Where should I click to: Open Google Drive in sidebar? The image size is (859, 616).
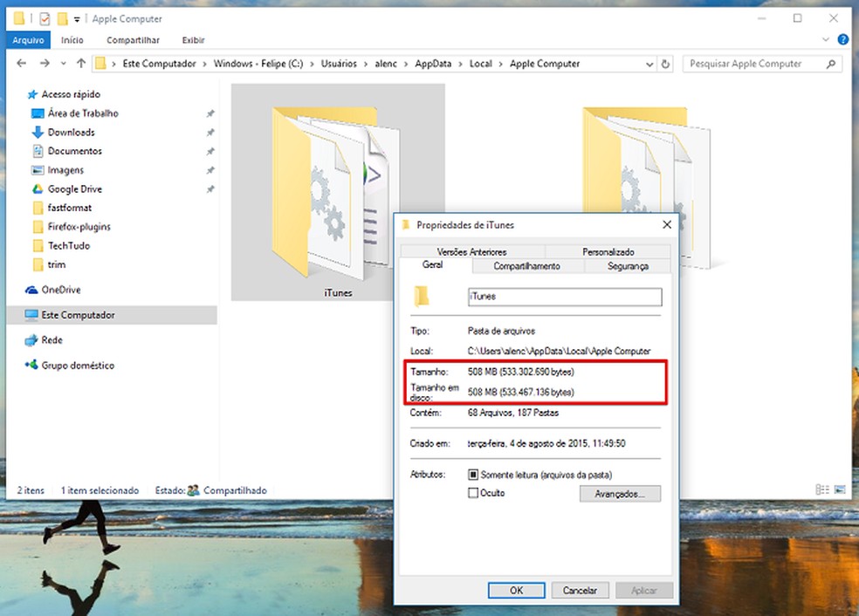(74, 189)
